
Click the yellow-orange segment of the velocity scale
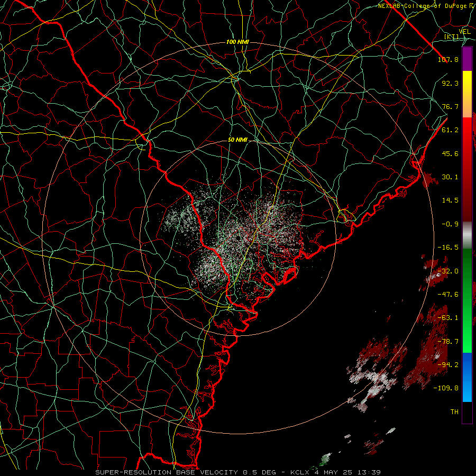[467, 94]
